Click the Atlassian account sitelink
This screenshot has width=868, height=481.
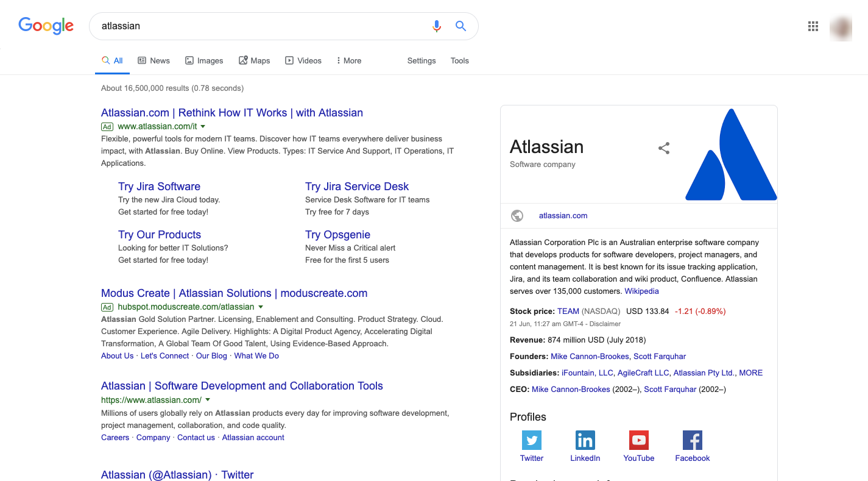point(253,438)
